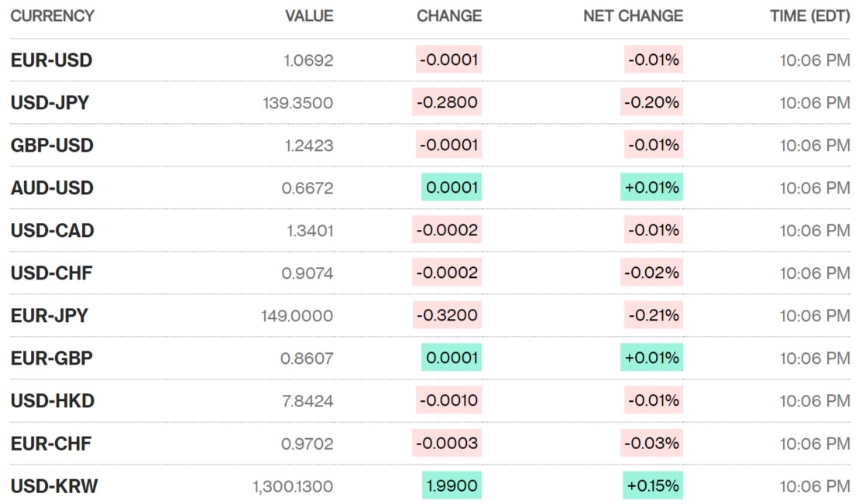Image resolution: width=862 pixels, height=504 pixels.
Task: Open the USD-JPY currency pair link
Action: 50,103
